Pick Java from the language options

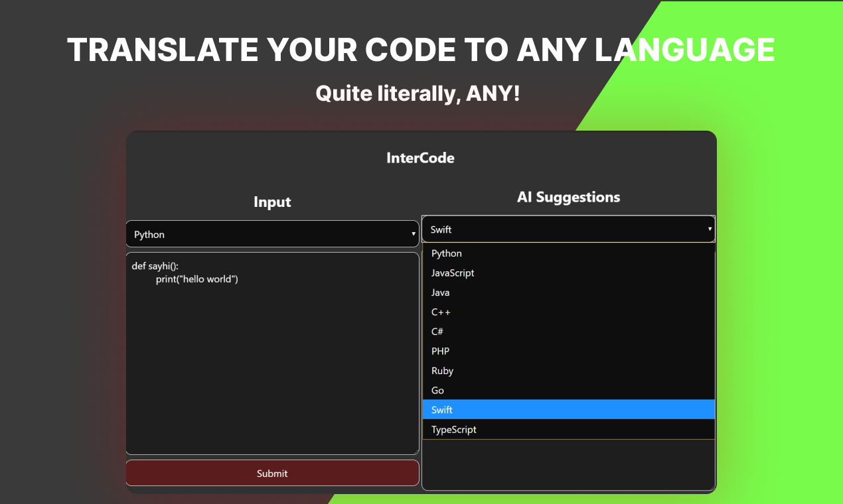pyautogui.click(x=568, y=292)
